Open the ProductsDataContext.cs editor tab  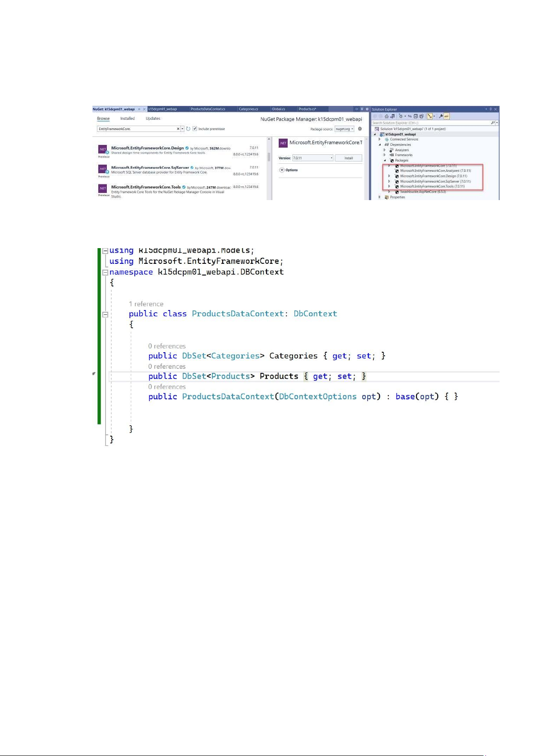(208, 109)
